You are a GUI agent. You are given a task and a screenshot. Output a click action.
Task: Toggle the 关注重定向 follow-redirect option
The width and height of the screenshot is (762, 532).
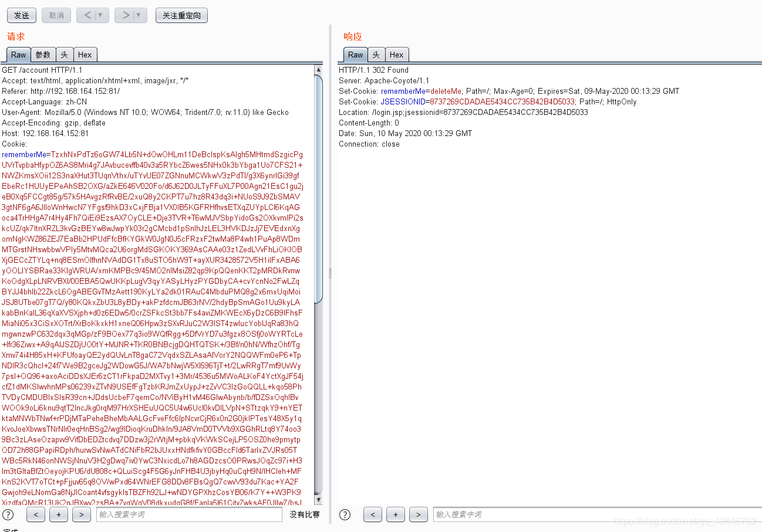pos(181,15)
